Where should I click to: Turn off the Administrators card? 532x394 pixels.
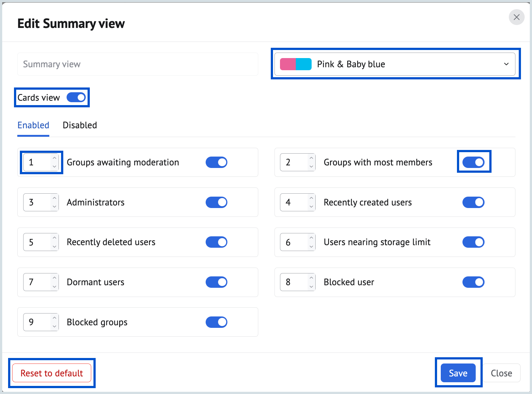point(216,202)
